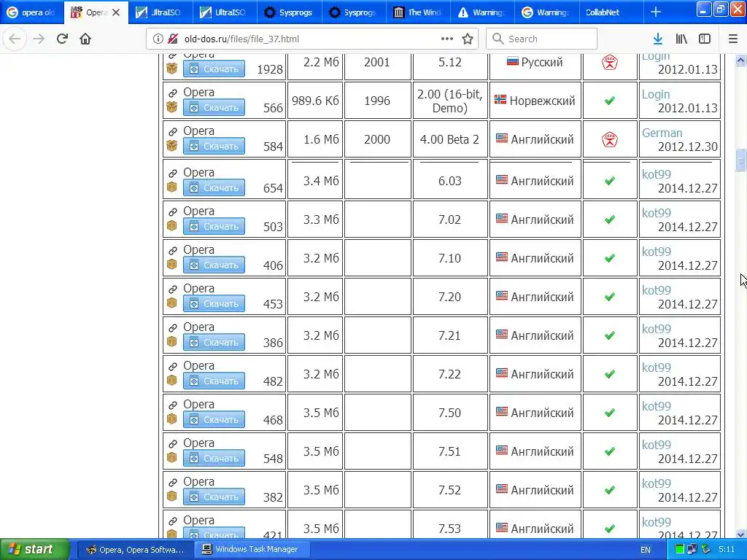Click the browser Search box
Screen dimensions: 747x560
click(542, 39)
